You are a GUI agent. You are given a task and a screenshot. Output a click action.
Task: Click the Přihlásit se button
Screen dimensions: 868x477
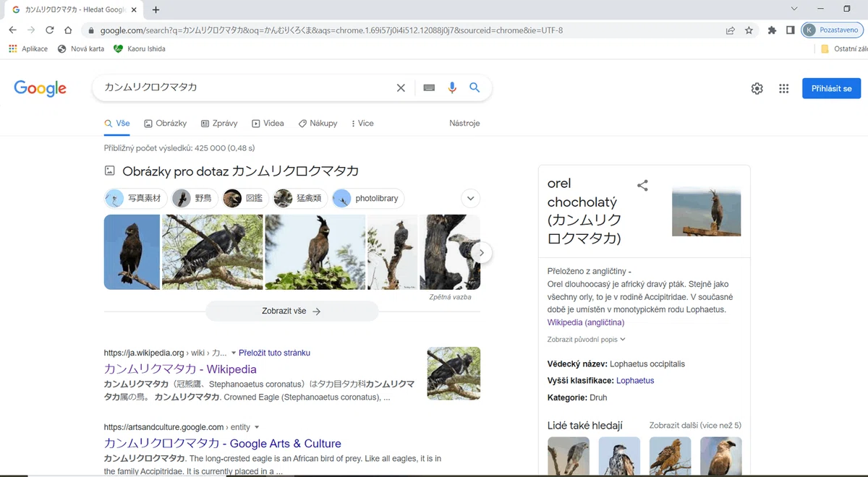click(831, 88)
